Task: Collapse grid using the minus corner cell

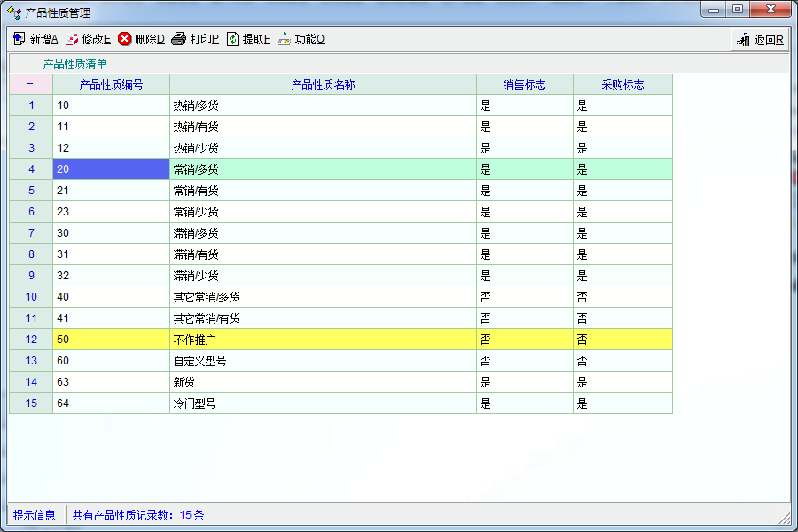Action: 31,84
